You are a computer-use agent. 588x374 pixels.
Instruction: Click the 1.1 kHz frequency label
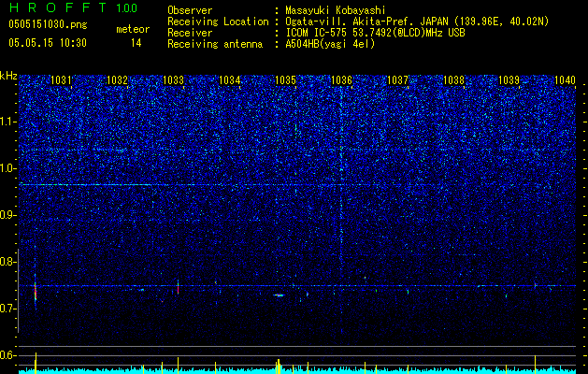pos(8,122)
